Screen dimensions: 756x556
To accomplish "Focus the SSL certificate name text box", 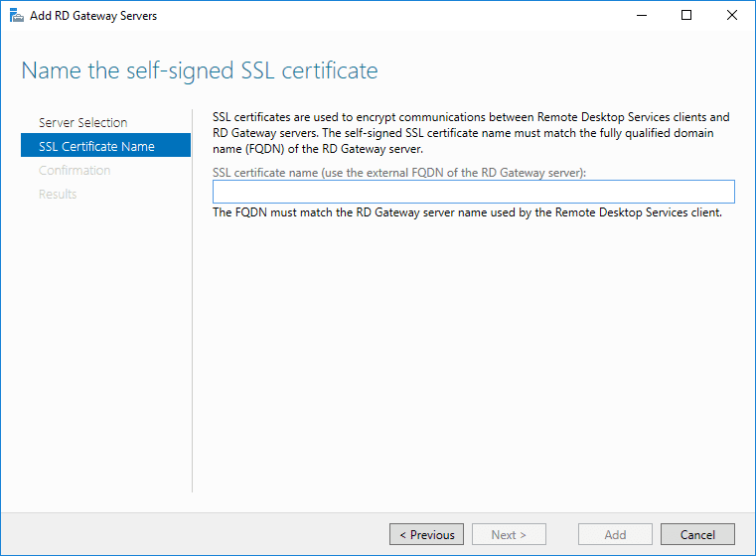I will [473, 192].
